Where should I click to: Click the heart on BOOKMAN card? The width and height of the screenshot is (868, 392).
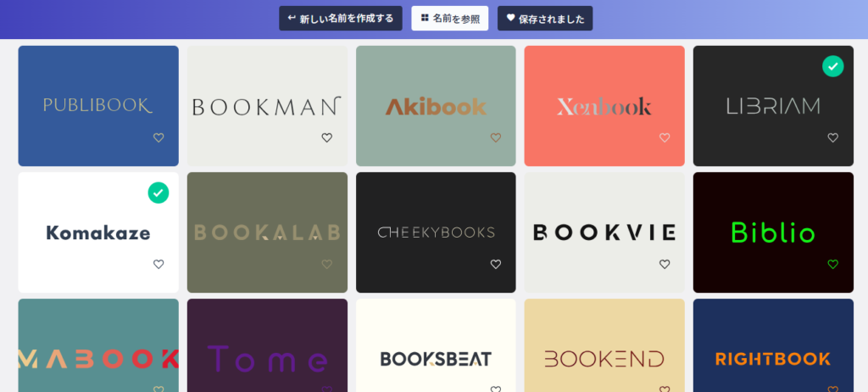click(327, 137)
